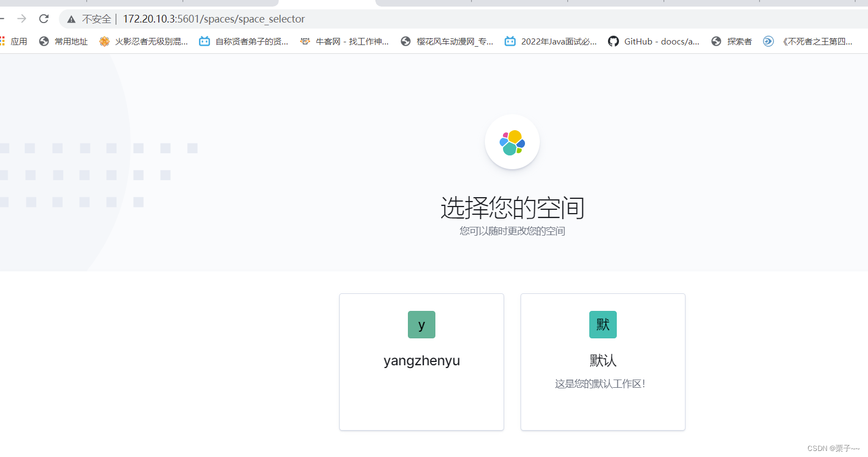
Task: Click the teal 默 space avatar
Action: [x=603, y=325]
